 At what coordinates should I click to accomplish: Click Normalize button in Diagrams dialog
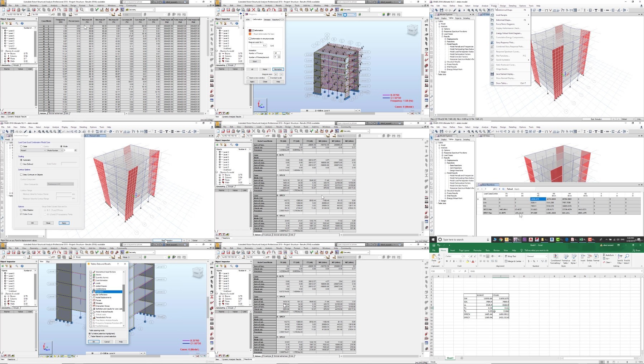(278, 69)
